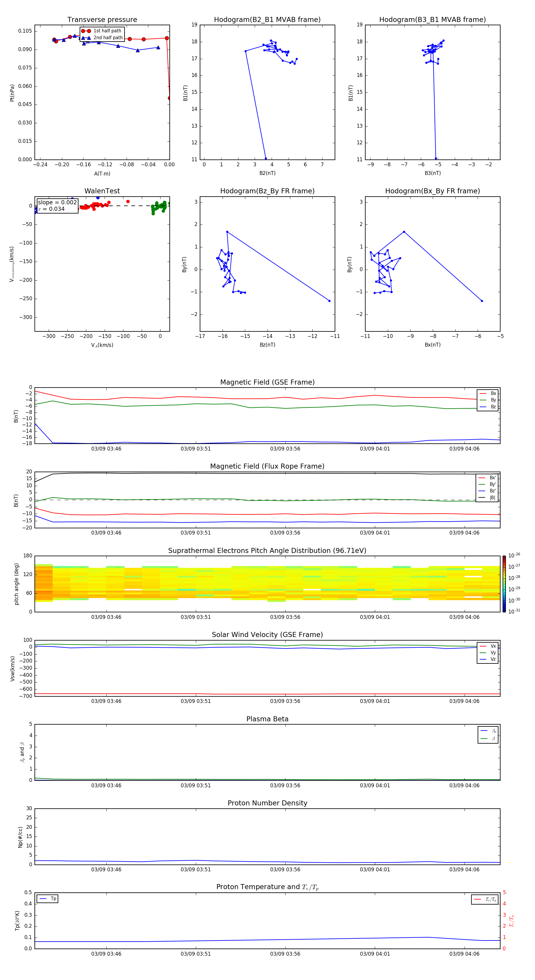Click the 'pitch angle (deg)' axis label
535x980 pixels.
(x=16, y=584)
